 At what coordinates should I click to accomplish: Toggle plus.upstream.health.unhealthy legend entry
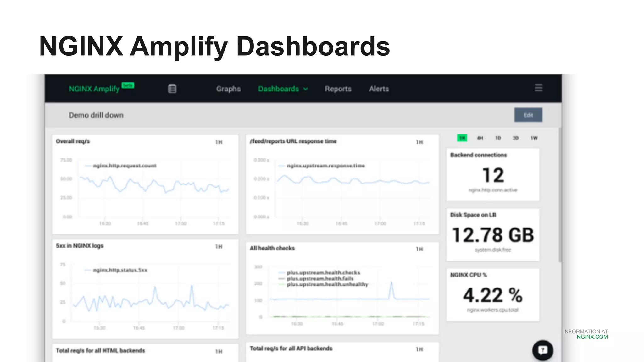coord(323,284)
